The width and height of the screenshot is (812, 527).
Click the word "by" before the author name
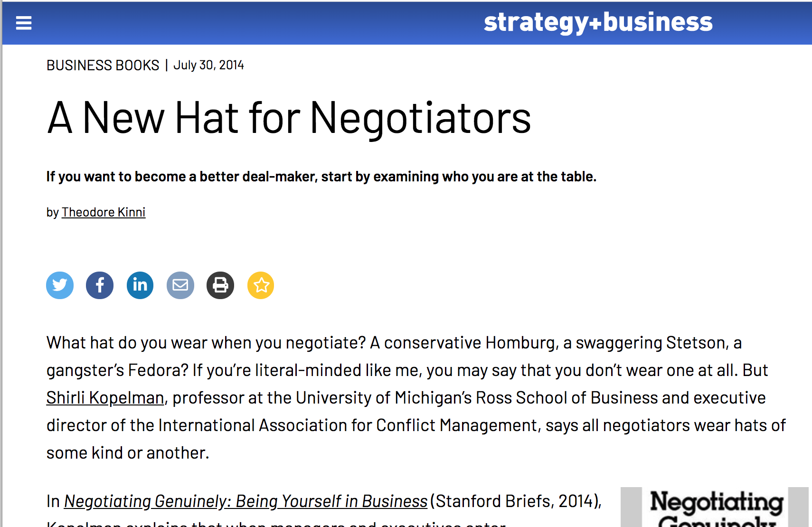pyautogui.click(x=52, y=212)
